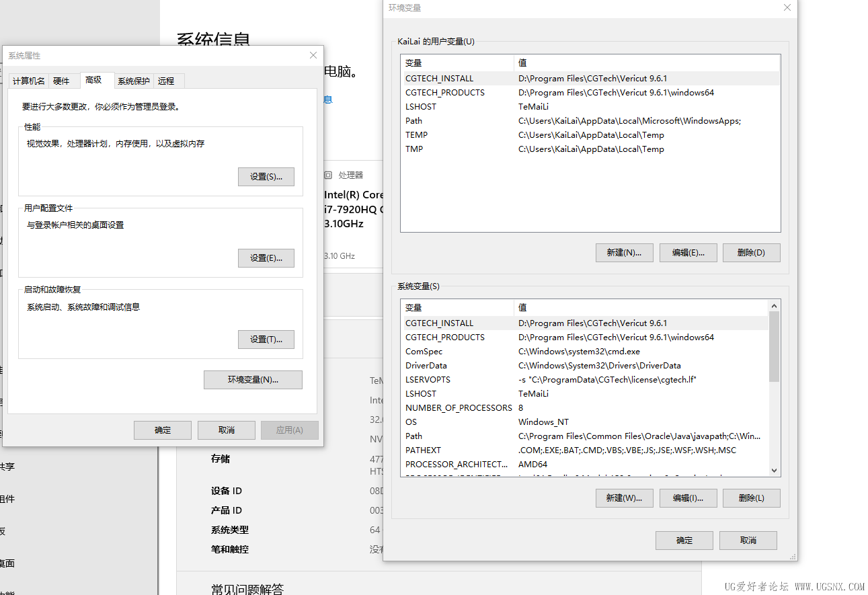Close the 系统属性 dialog window
Screen dimensions: 868x595
[x=313, y=55]
